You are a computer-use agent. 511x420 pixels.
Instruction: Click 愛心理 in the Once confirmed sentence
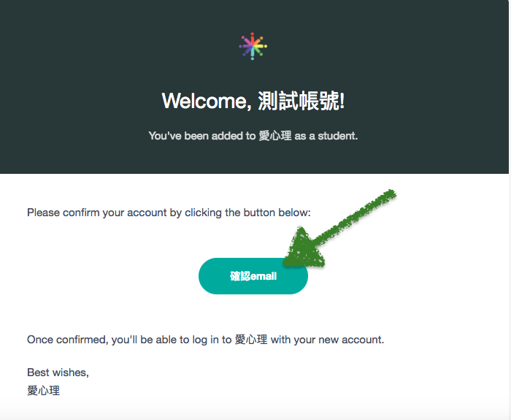(x=251, y=340)
